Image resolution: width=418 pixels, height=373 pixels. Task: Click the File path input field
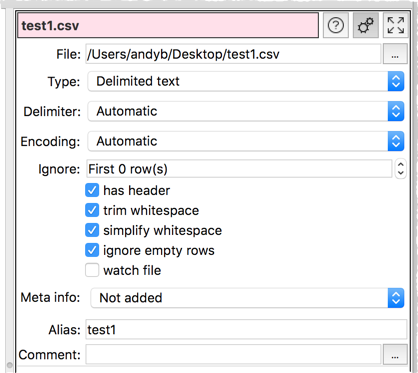(233, 54)
